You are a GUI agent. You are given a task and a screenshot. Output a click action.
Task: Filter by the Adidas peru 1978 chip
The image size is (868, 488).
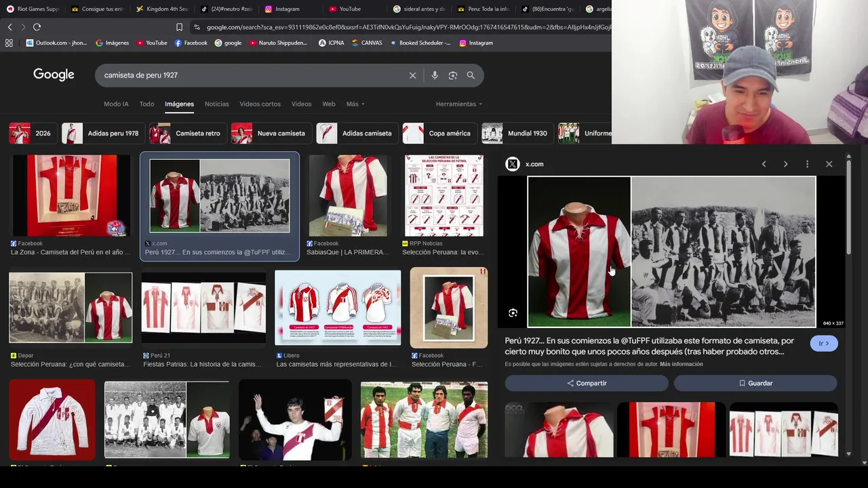click(x=102, y=133)
